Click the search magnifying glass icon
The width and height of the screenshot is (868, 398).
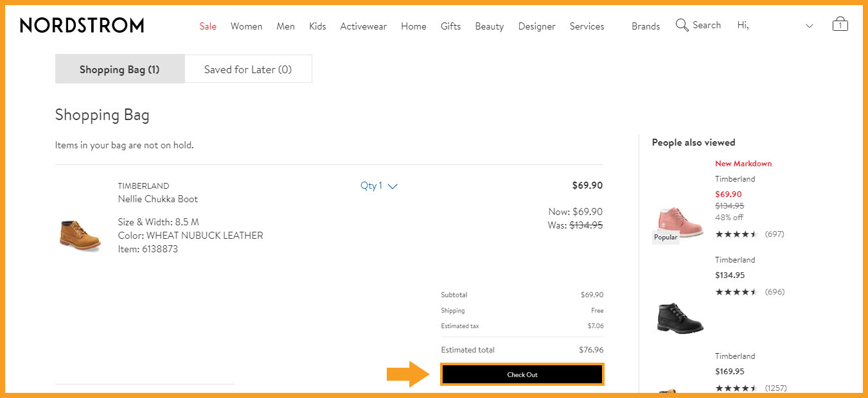coord(682,25)
